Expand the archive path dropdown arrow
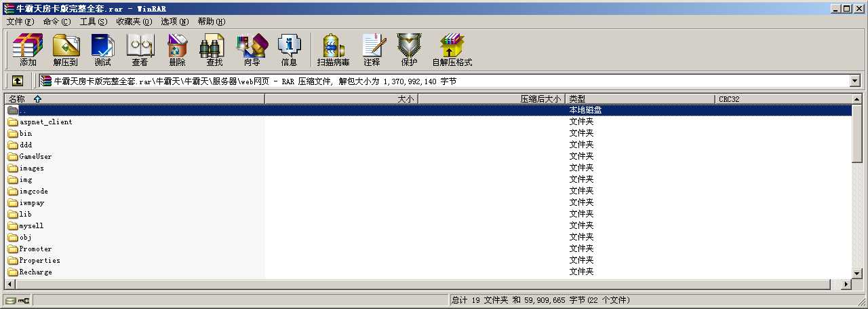The height and width of the screenshot is (309, 868). click(855, 81)
